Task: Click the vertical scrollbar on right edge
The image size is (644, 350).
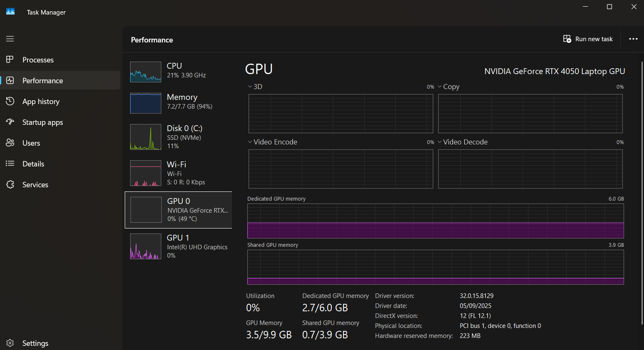Action: (x=642, y=191)
